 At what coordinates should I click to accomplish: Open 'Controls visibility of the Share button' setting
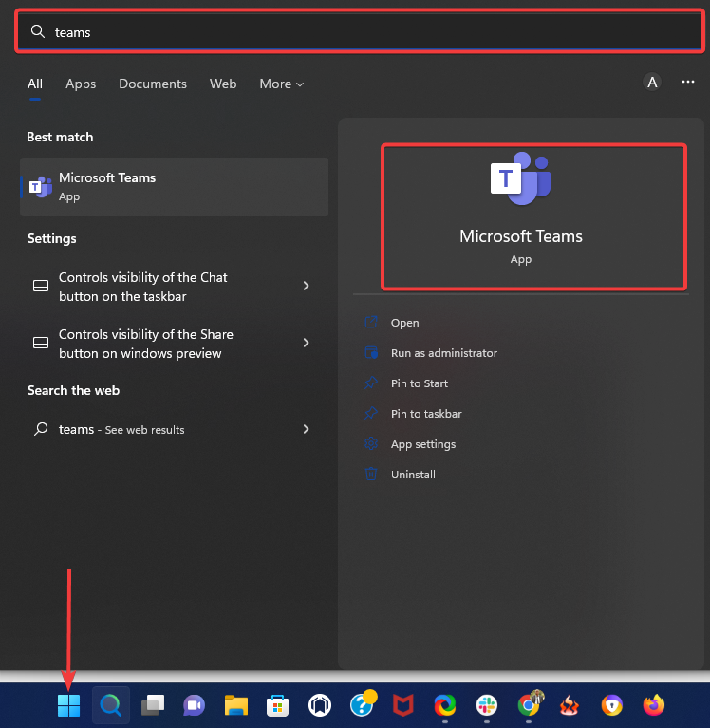pos(174,344)
